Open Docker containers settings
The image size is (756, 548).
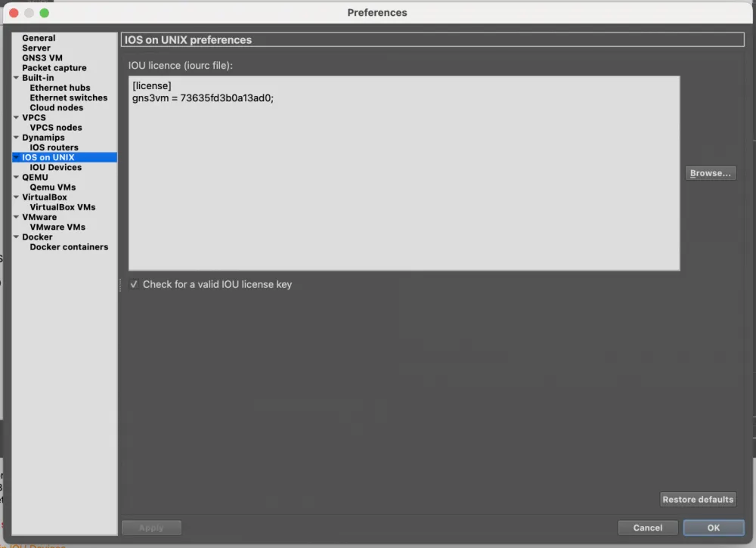tap(69, 247)
